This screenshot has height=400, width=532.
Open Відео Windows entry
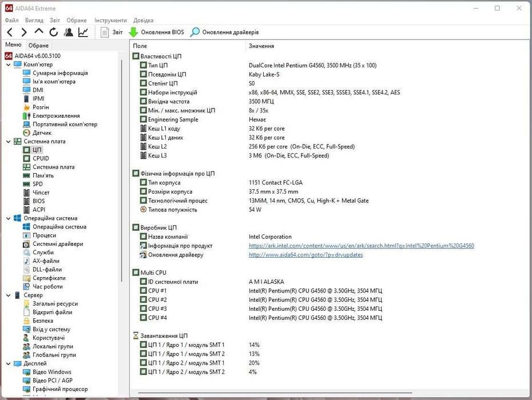click(x=47, y=372)
